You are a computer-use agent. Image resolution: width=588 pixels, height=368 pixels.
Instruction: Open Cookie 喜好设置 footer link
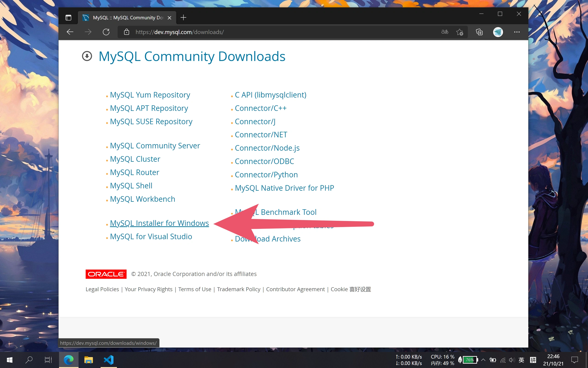[351, 289]
